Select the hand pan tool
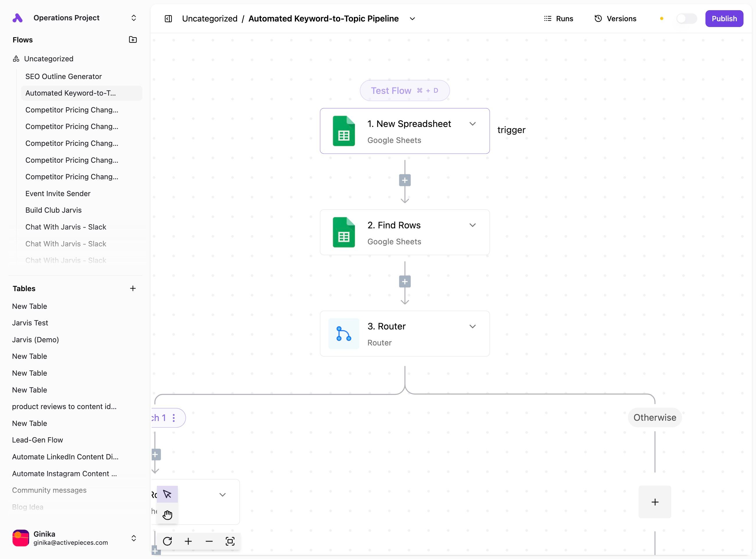 coord(167,515)
